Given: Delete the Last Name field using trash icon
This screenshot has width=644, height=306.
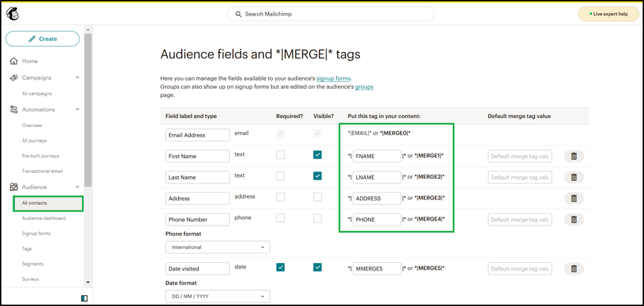Looking at the screenshot, I should click(x=574, y=177).
